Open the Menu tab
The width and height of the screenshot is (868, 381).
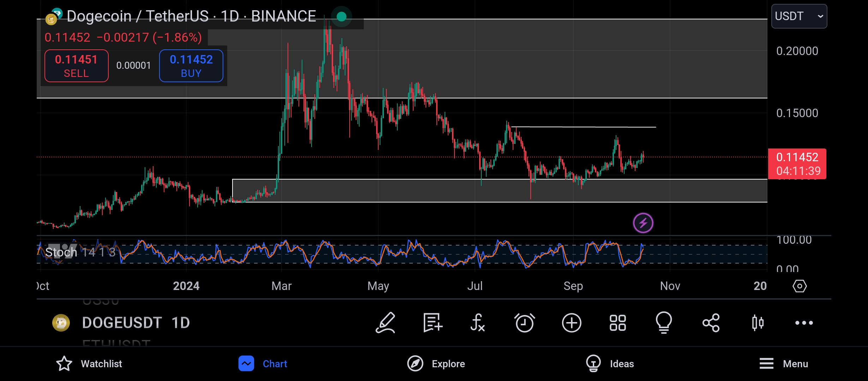(784, 364)
